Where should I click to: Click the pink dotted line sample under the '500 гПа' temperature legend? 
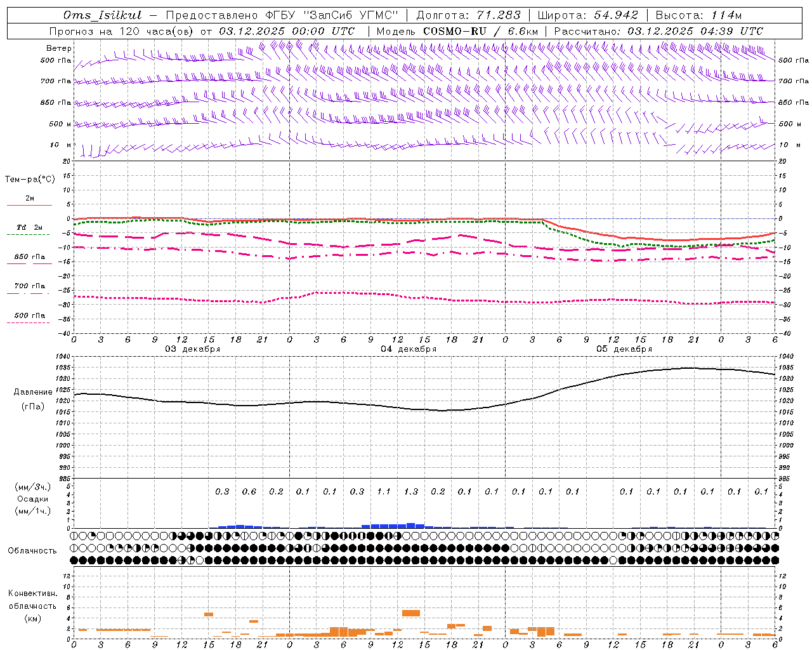pyautogui.click(x=28, y=322)
